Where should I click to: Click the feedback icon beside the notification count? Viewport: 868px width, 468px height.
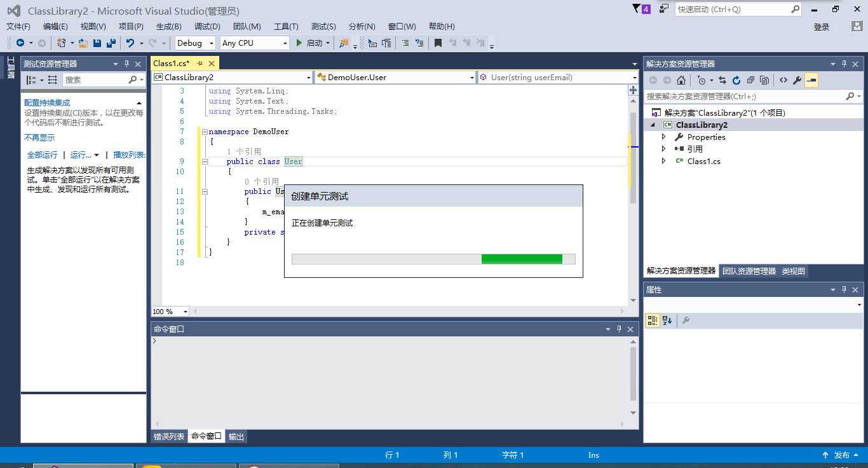[664, 9]
